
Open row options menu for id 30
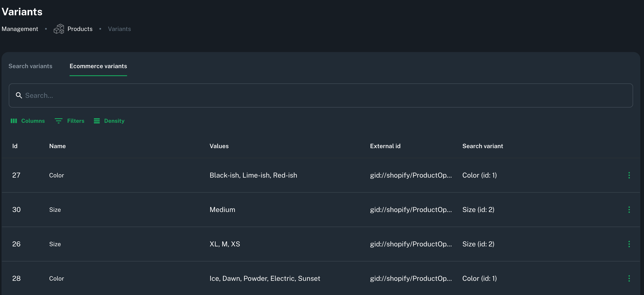(629, 210)
